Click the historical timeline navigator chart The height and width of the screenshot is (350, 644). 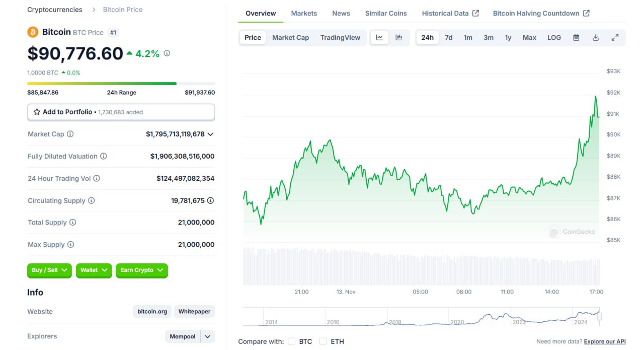tap(421, 317)
